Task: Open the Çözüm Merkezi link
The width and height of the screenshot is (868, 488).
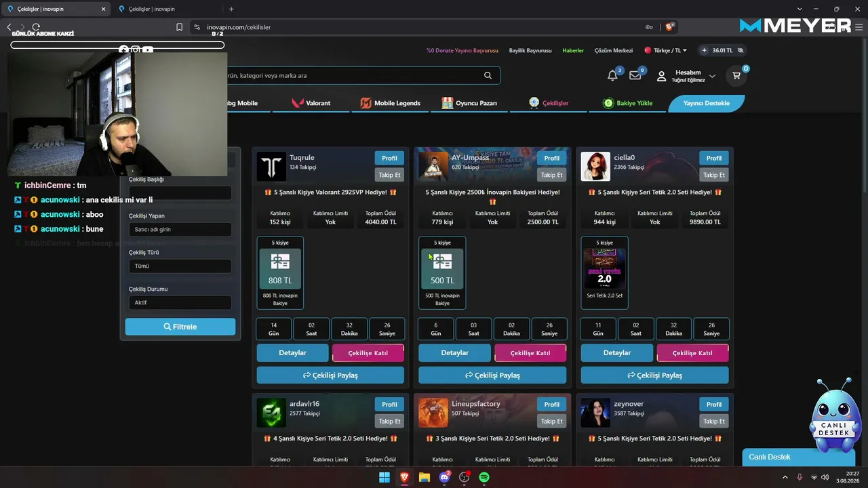Action: pyautogui.click(x=614, y=50)
